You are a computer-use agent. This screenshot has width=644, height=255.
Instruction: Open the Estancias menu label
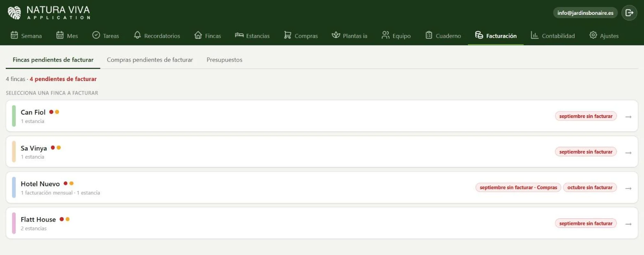[x=258, y=36]
